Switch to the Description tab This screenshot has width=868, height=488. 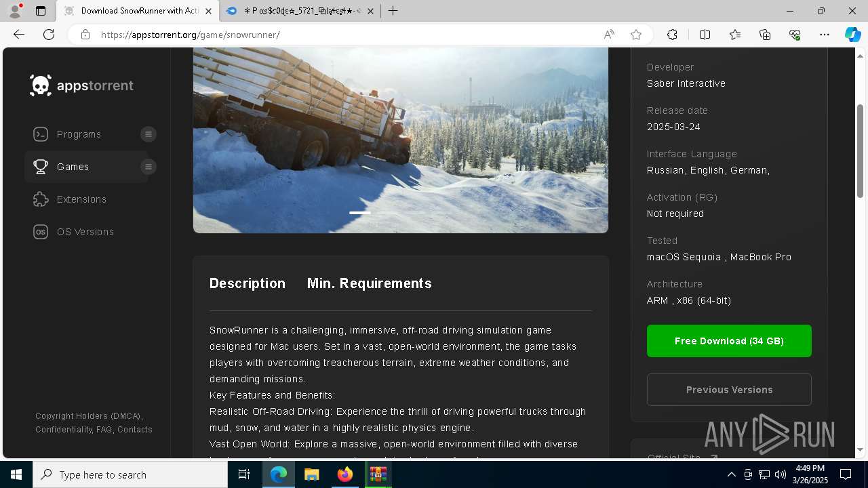(x=248, y=283)
